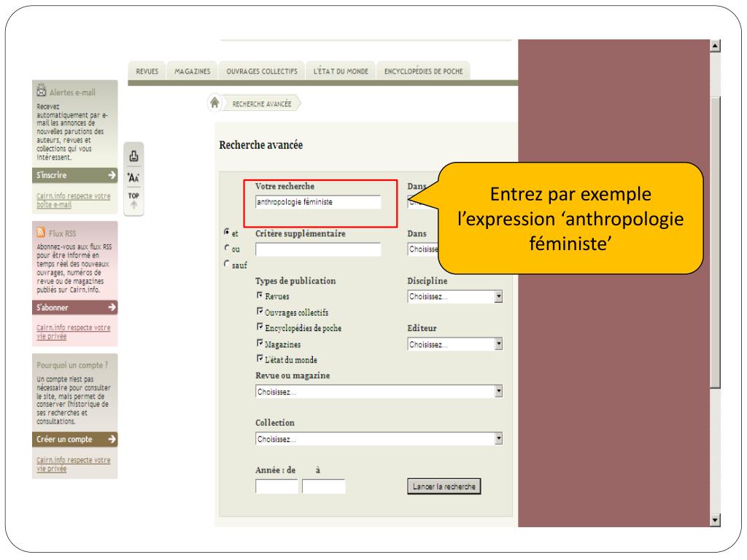Open 'respecte votre boîte e-mail' link
This screenshot has height=560, width=747.
coord(74,200)
